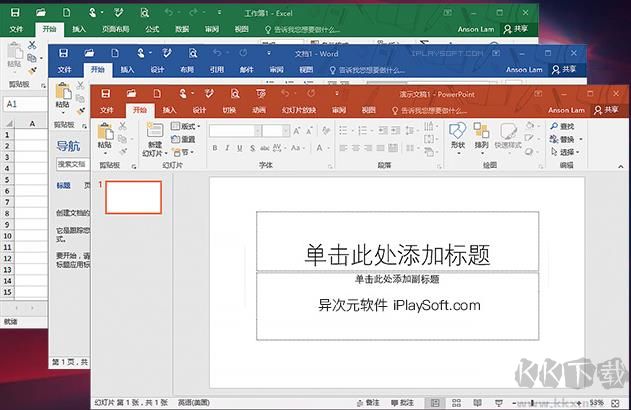631x410 pixels.
Task: Select slide 1 thumbnail in slide panel
Action: coord(133,197)
